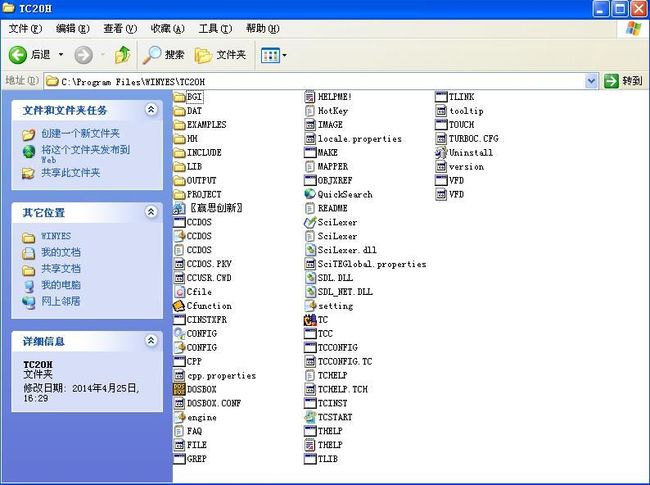Open the Back button history dropdown arrow
The height and width of the screenshot is (485, 650).
point(61,55)
